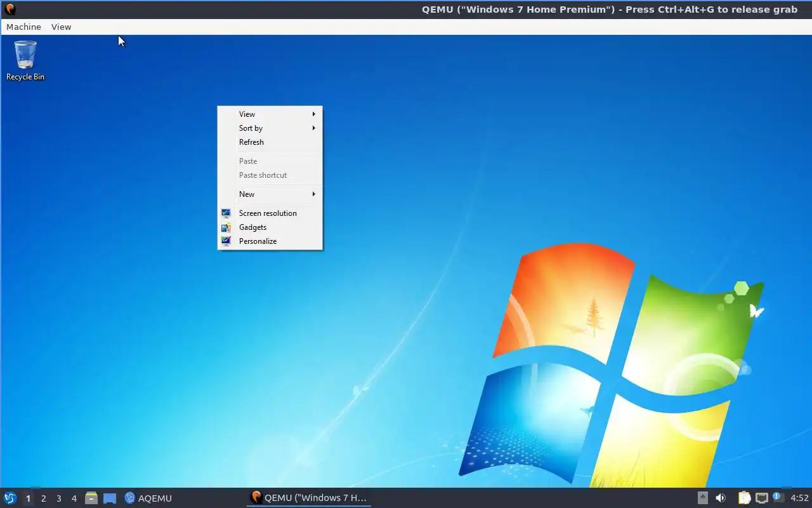Switch to workspace 1

point(28,498)
